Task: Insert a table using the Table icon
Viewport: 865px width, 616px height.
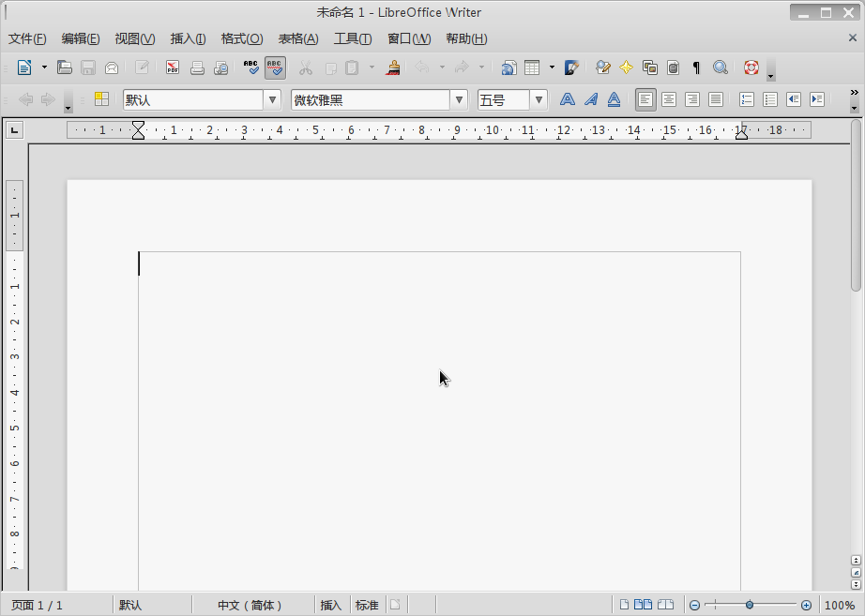Action: pos(532,68)
